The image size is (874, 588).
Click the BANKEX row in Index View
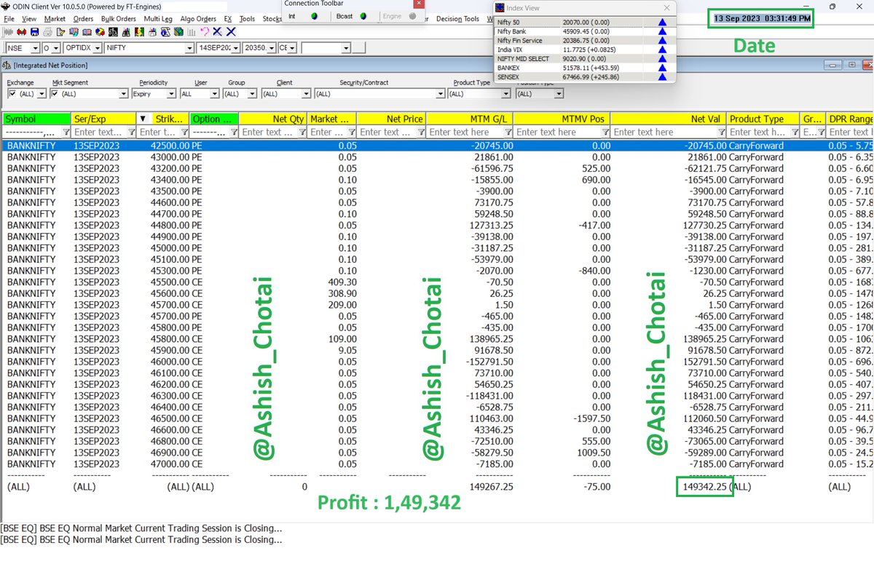click(x=585, y=68)
